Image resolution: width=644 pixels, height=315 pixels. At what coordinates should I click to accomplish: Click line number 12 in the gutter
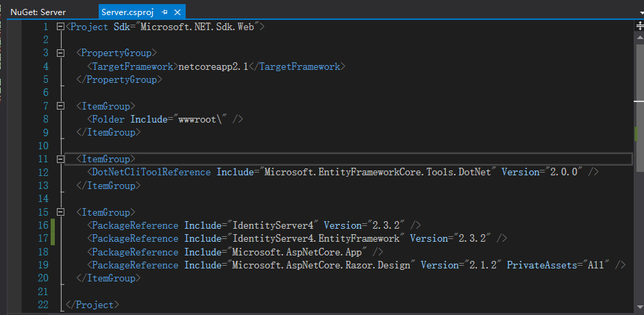(42, 172)
